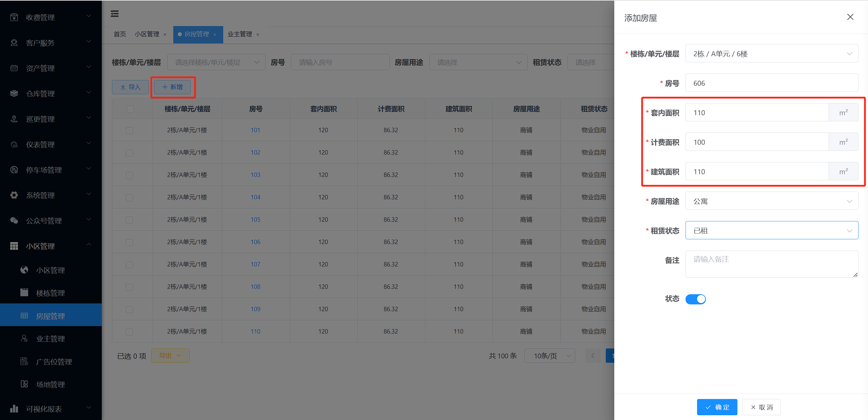Open the 楼栋/单元/楼层 dropdown showing 2栋 / A单元 / 6楼
This screenshot has height=420, width=868.
tap(772, 54)
